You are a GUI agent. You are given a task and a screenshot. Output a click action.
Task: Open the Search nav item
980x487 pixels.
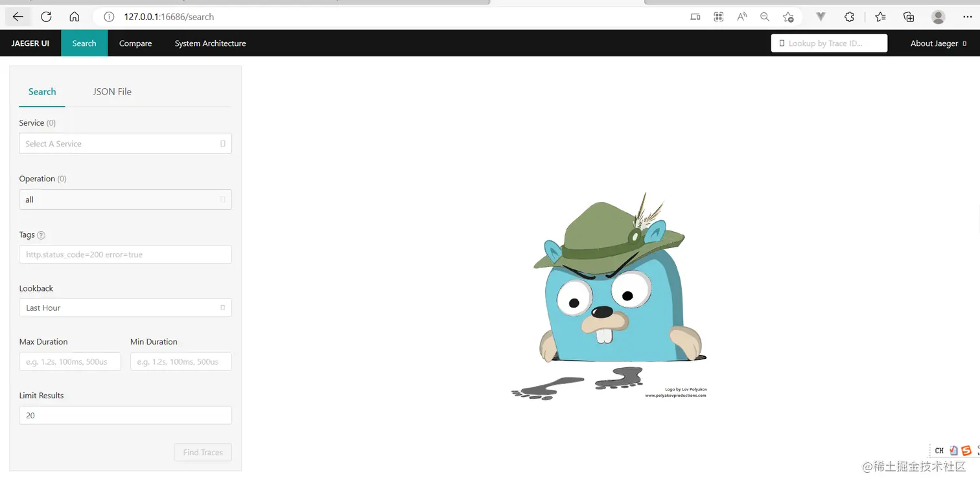[84, 43]
